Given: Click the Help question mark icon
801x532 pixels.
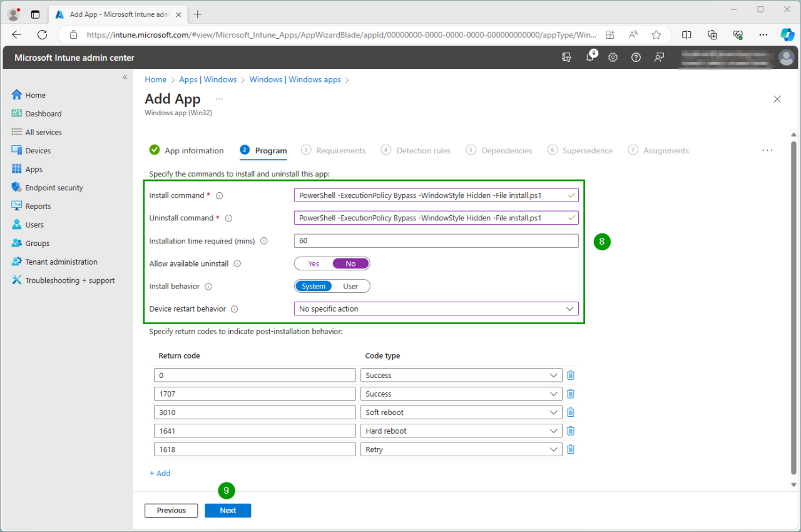Looking at the screenshot, I should pyautogui.click(x=636, y=58).
